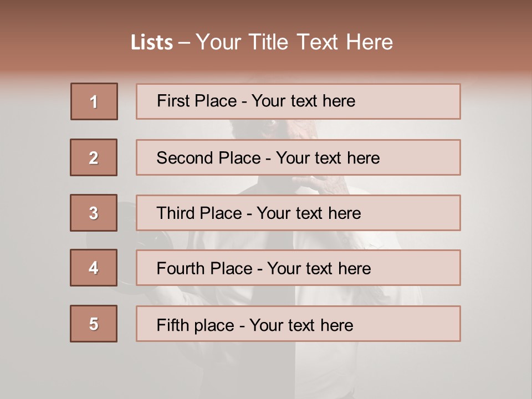Choose the number 5 box
The width and height of the screenshot is (532, 399).
(x=94, y=324)
